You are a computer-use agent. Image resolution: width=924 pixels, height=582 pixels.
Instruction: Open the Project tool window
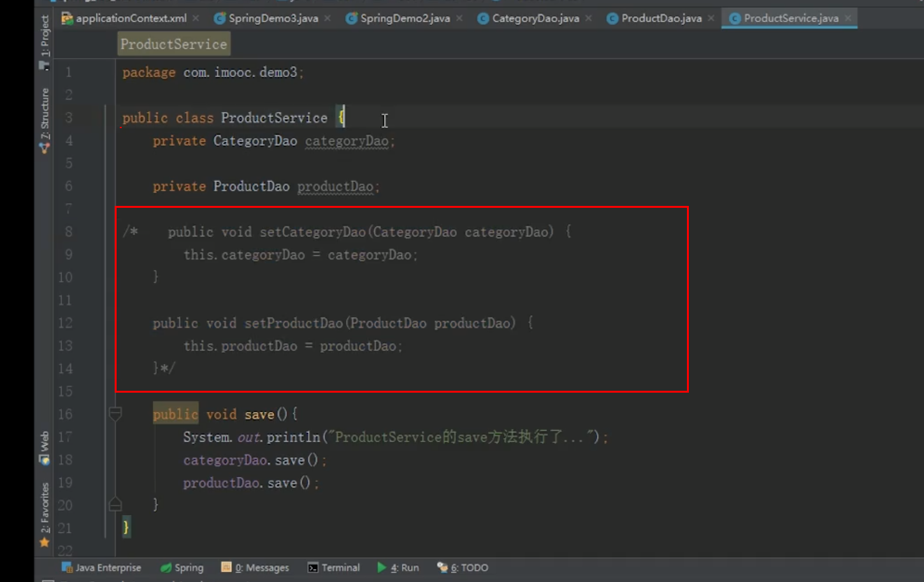pyautogui.click(x=45, y=35)
